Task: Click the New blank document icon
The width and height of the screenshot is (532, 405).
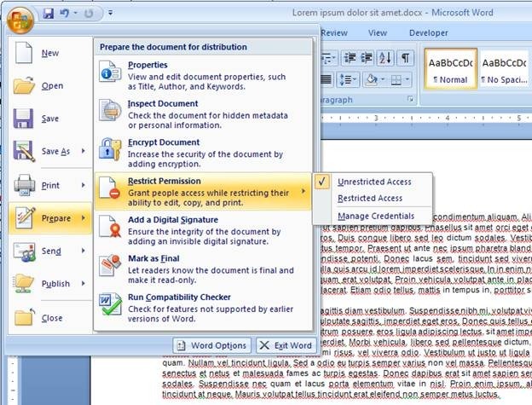Action: (24, 53)
